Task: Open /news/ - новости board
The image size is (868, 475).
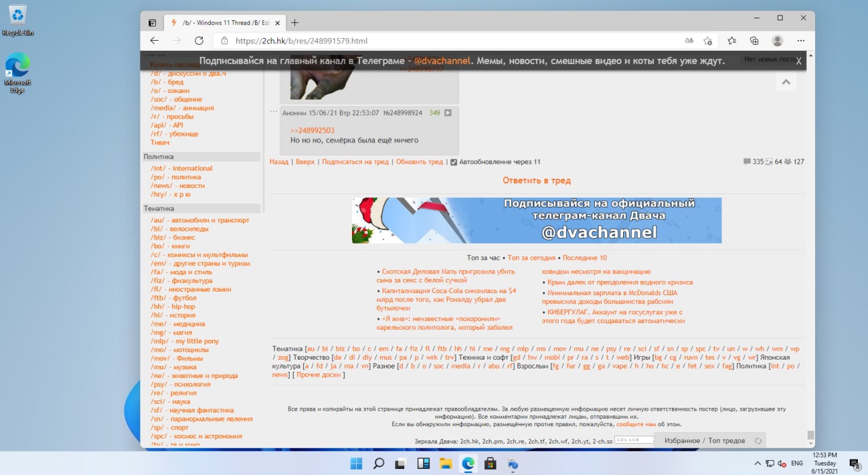Action: (178, 186)
